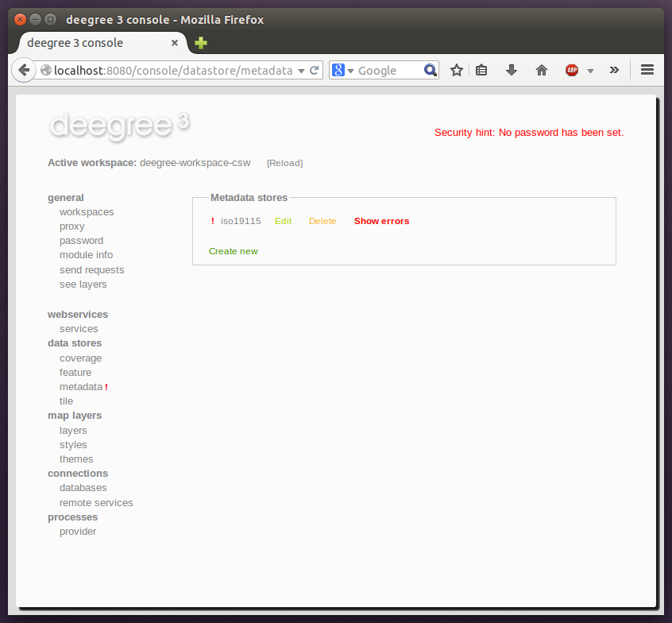
Task: Open the Firefox home page icon
Action: (x=541, y=70)
